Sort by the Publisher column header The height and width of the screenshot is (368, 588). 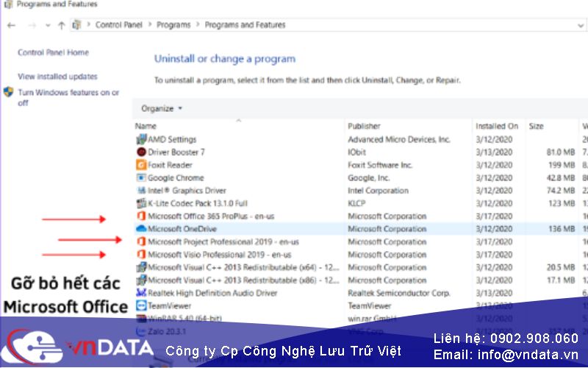click(x=364, y=126)
